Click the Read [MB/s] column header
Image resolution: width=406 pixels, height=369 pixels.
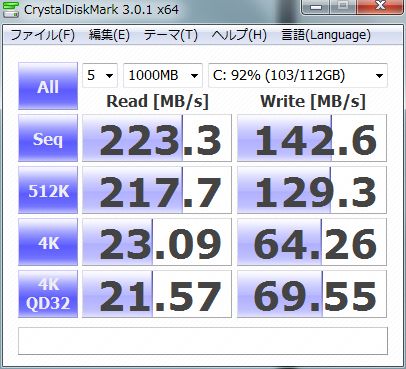click(x=157, y=101)
